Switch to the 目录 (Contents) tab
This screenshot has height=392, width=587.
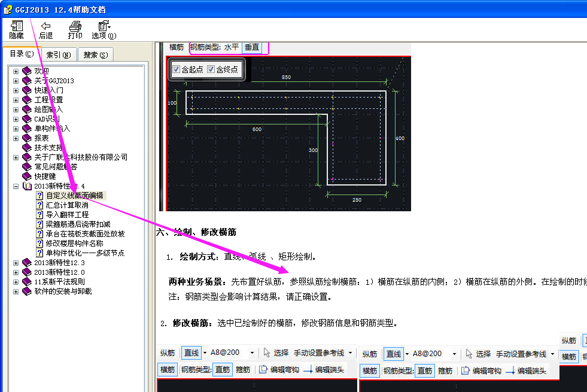22,54
